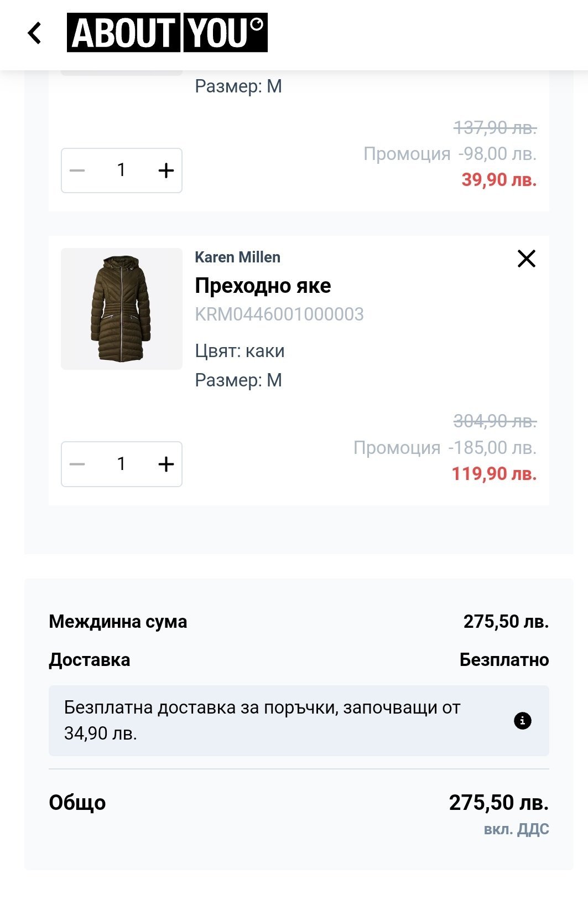The height and width of the screenshot is (909, 588).
Task: Tap the jacket's 119,90 лв. sale price
Action: tap(494, 474)
